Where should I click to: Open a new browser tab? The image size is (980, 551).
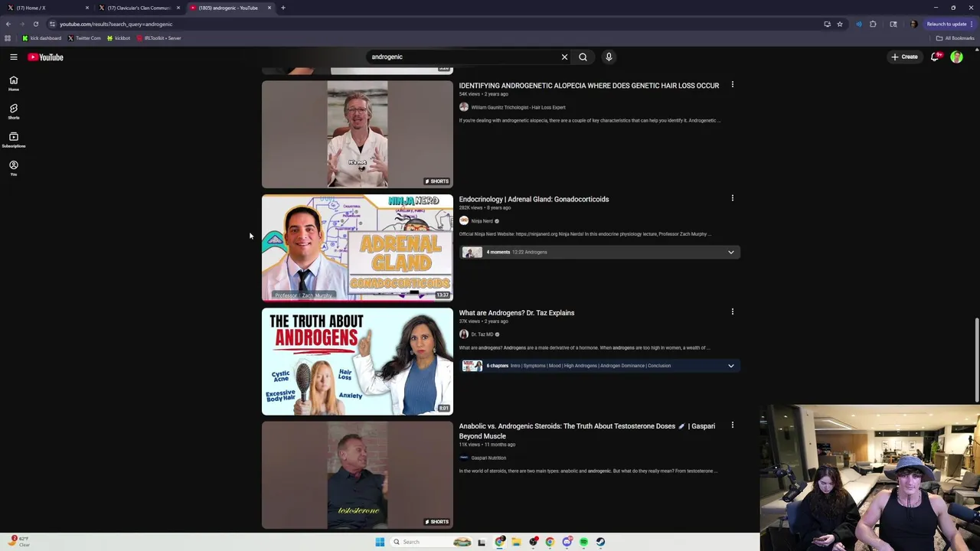click(283, 8)
